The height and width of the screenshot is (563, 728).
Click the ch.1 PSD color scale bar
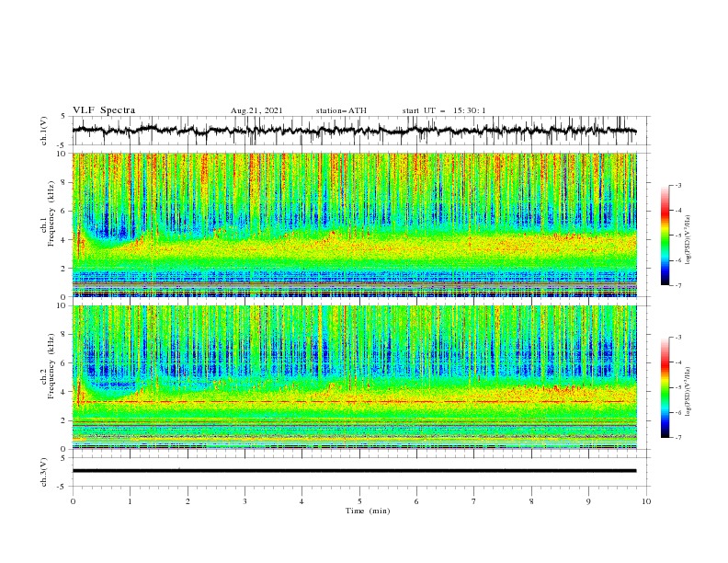point(665,236)
